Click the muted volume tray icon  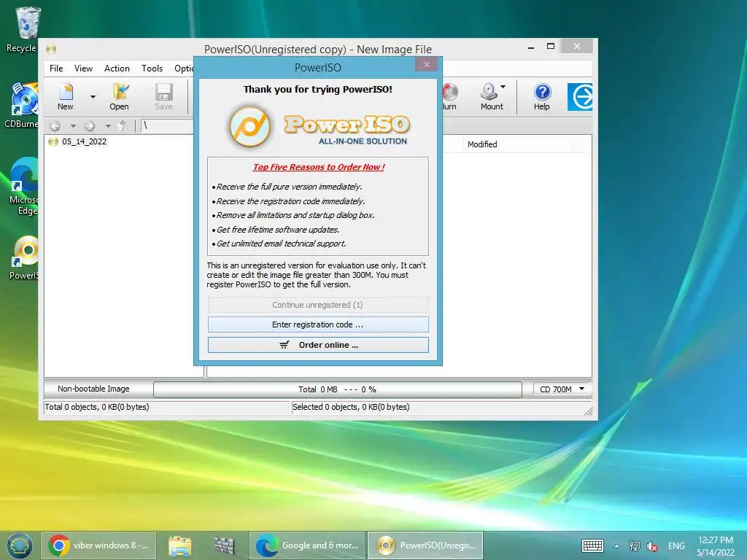(x=653, y=546)
